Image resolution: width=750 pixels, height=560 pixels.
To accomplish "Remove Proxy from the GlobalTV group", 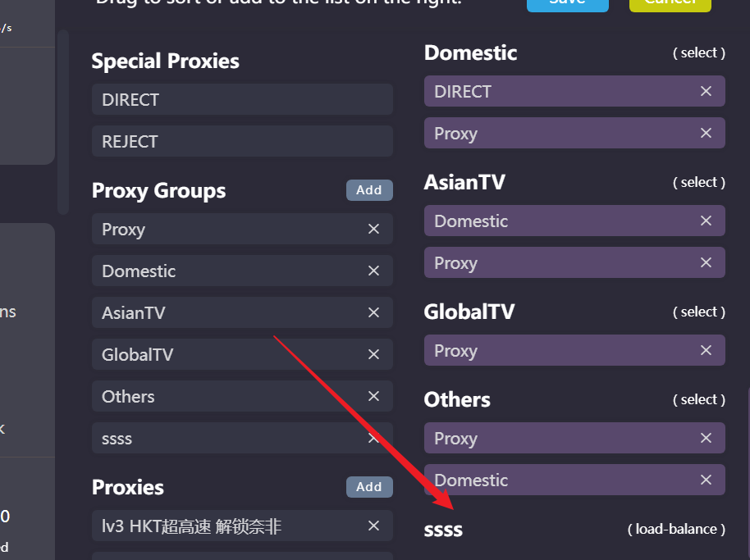I will [706, 350].
